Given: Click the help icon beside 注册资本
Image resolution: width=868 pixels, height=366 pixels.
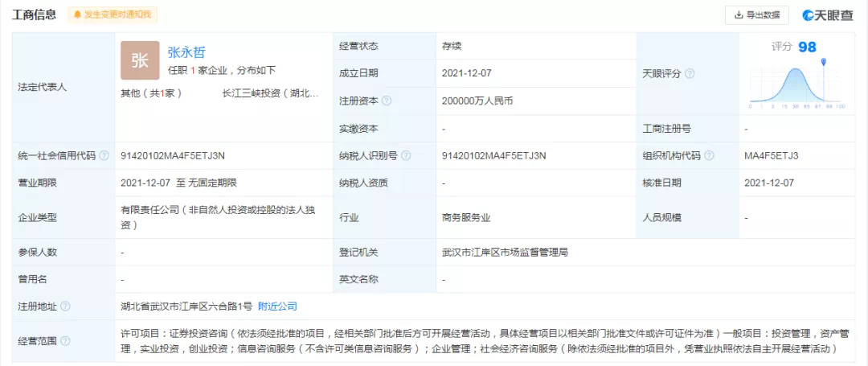Looking at the screenshot, I should pyautogui.click(x=387, y=101).
